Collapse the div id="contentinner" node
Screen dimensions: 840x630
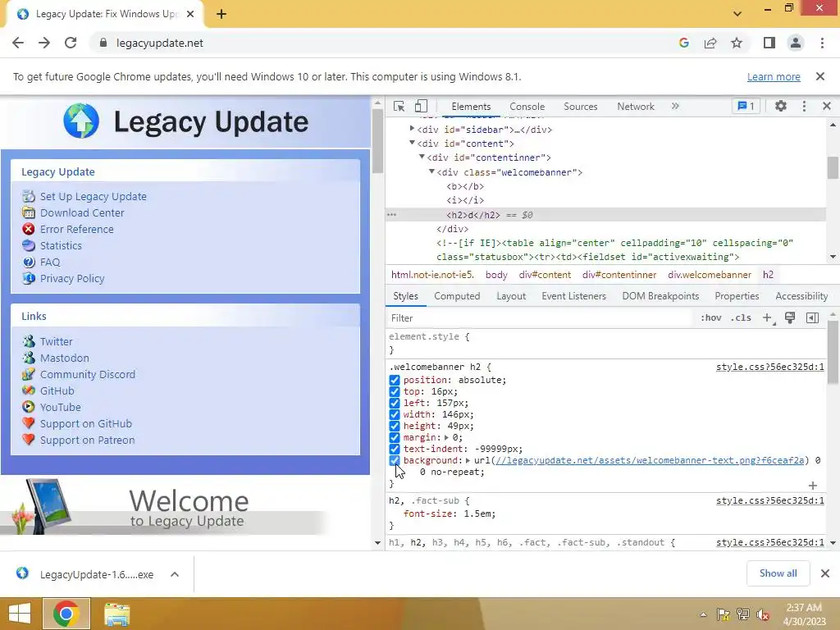point(422,157)
